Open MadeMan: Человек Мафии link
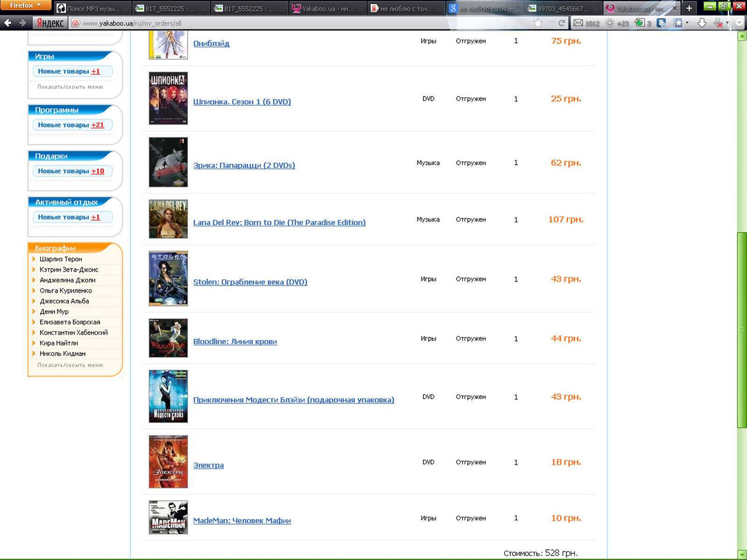The image size is (747, 560). pos(242,521)
